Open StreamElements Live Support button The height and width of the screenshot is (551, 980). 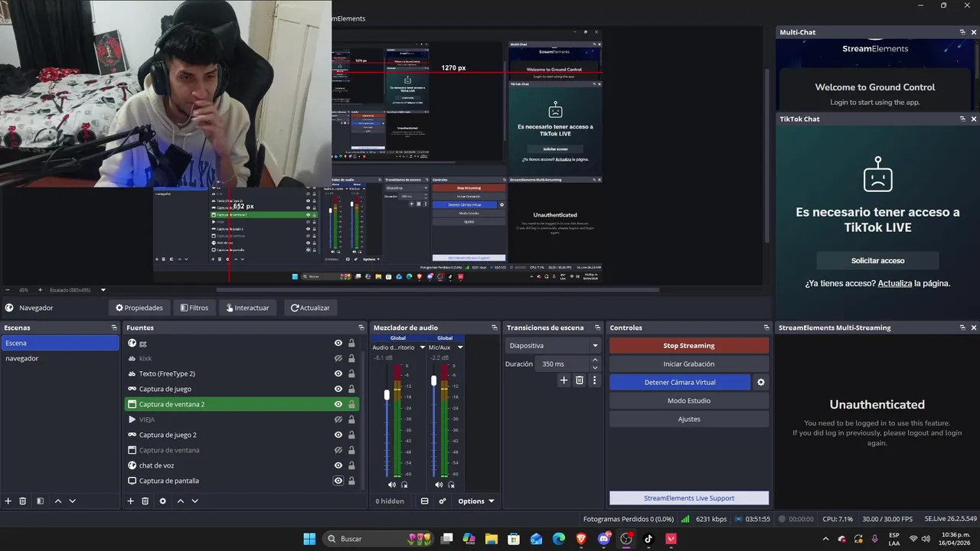point(689,498)
